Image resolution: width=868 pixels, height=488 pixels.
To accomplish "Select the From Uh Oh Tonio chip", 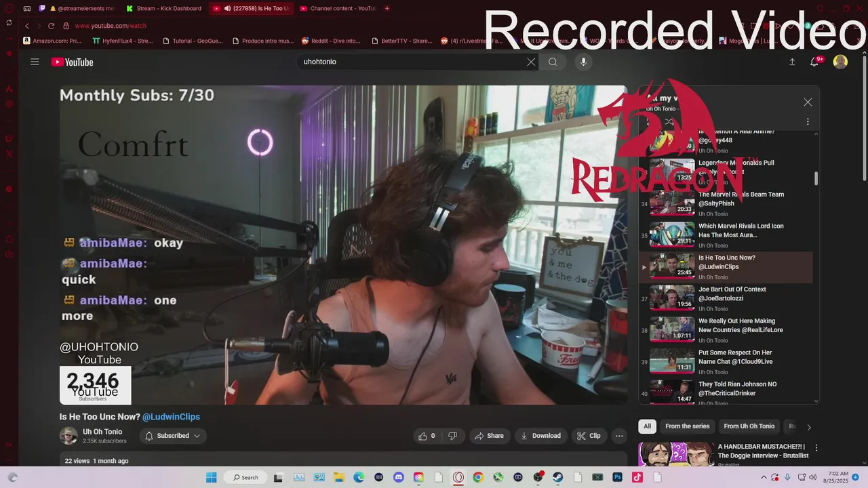I will pos(749,426).
